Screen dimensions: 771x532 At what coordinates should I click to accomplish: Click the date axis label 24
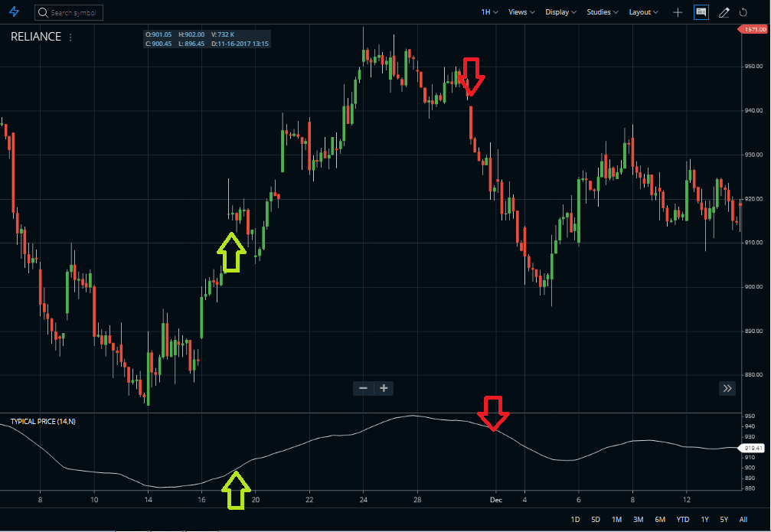(x=363, y=500)
